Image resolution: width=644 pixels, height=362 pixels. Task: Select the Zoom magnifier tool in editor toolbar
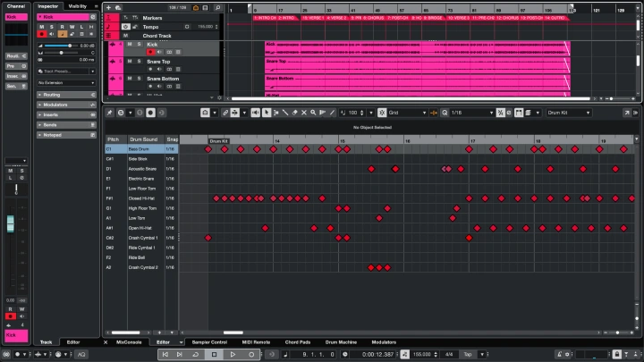(313, 113)
